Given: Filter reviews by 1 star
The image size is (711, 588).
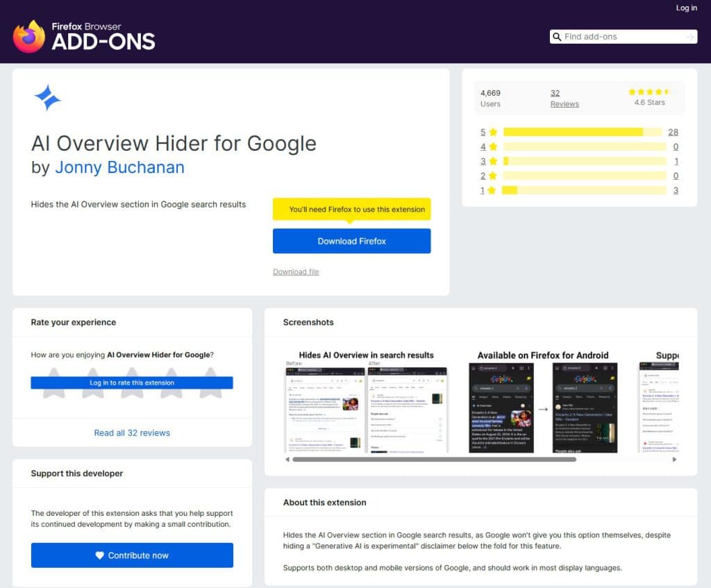Looking at the screenshot, I should (483, 190).
